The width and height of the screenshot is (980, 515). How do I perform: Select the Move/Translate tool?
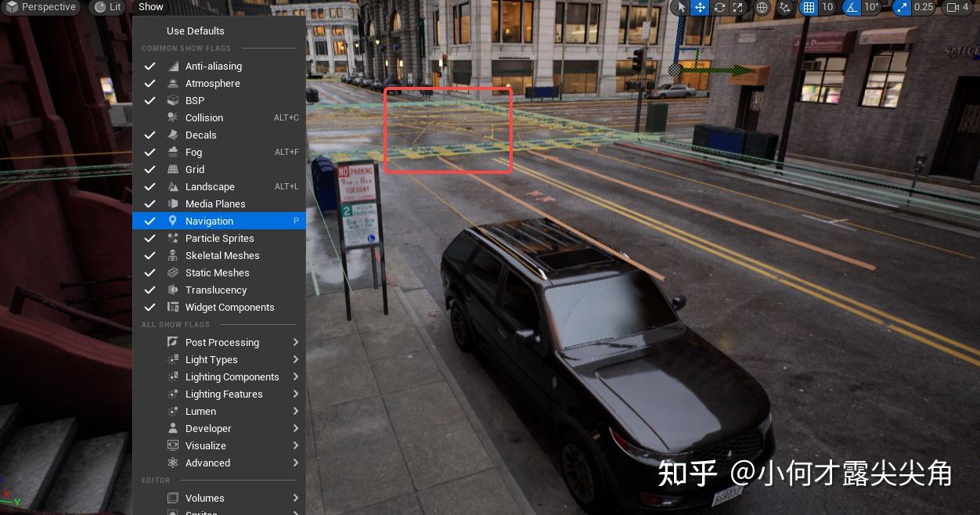700,7
